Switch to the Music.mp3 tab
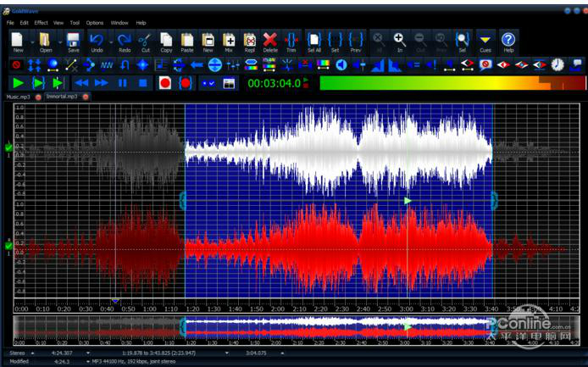 click(x=18, y=97)
